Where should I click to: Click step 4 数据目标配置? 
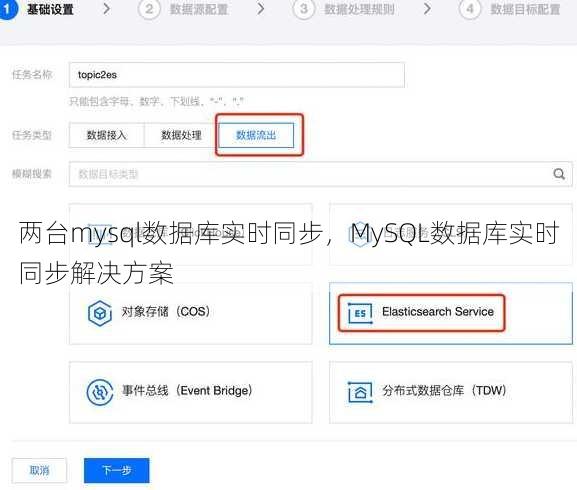click(510, 9)
